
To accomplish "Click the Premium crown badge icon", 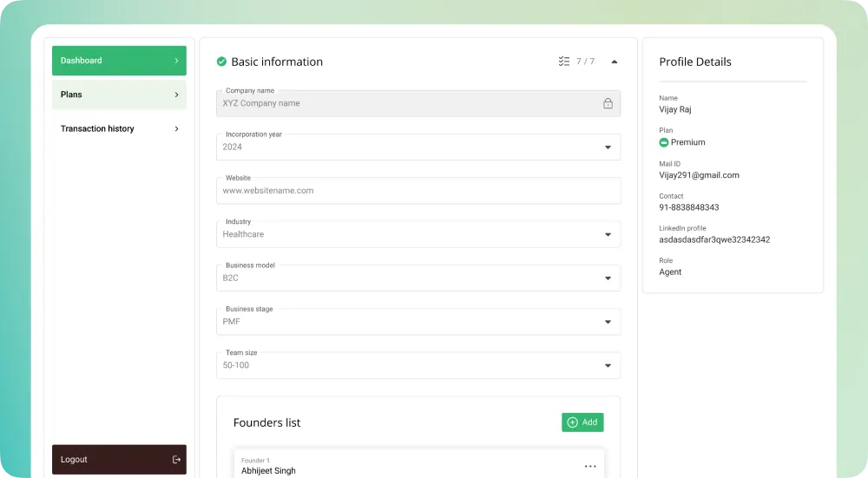I will 664,142.
